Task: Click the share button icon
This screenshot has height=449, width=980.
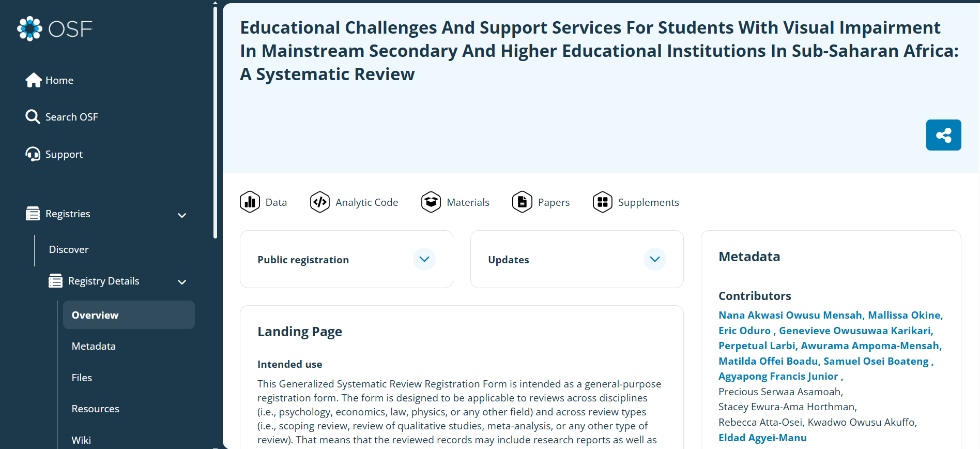Action: (943, 135)
